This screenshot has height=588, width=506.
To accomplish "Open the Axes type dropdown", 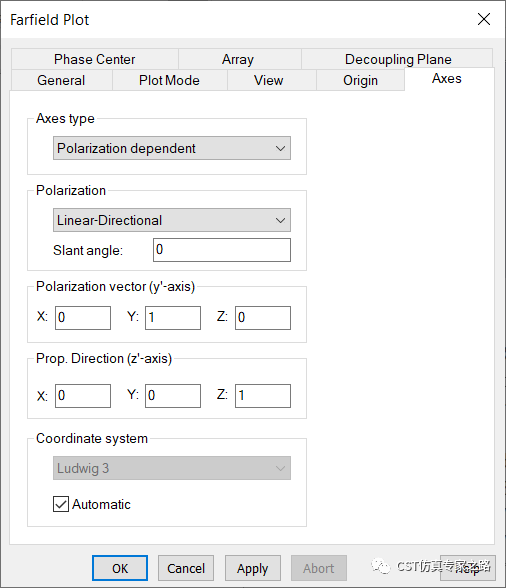I will (172, 148).
